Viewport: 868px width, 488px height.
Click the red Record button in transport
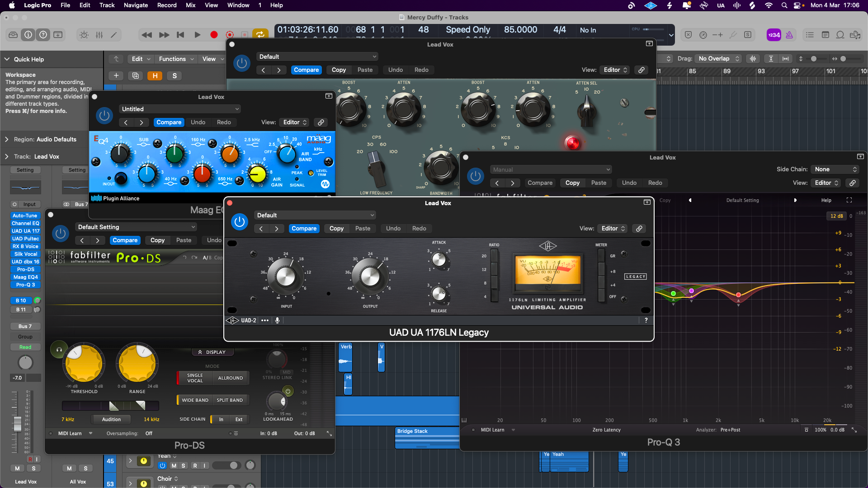214,35
